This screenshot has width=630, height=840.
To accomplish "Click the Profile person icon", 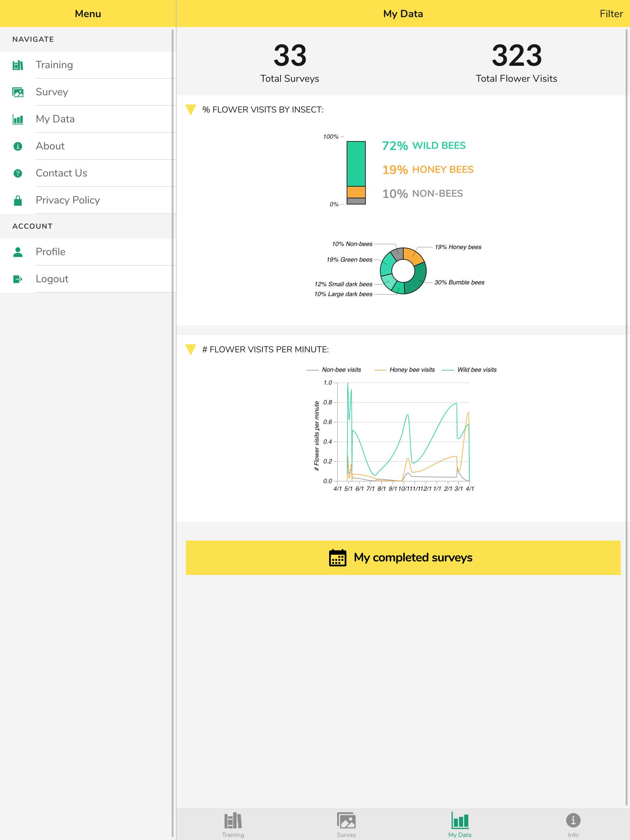I will click(x=18, y=252).
